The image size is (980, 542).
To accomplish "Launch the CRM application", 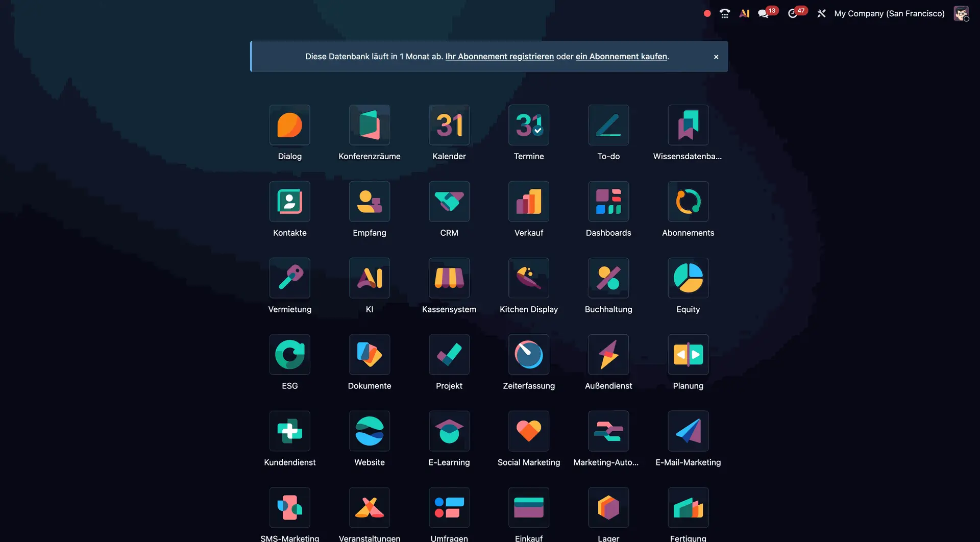I will [x=449, y=202].
